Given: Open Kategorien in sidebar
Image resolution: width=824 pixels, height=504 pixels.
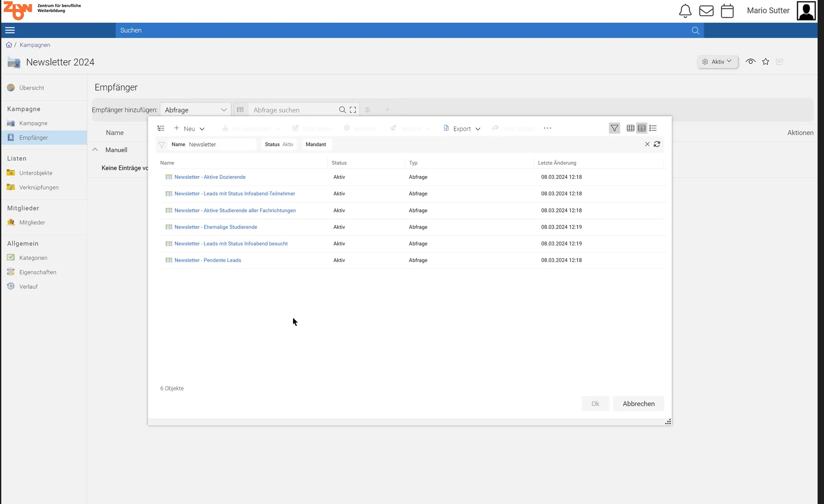Looking at the screenshot, I should 33,258.
